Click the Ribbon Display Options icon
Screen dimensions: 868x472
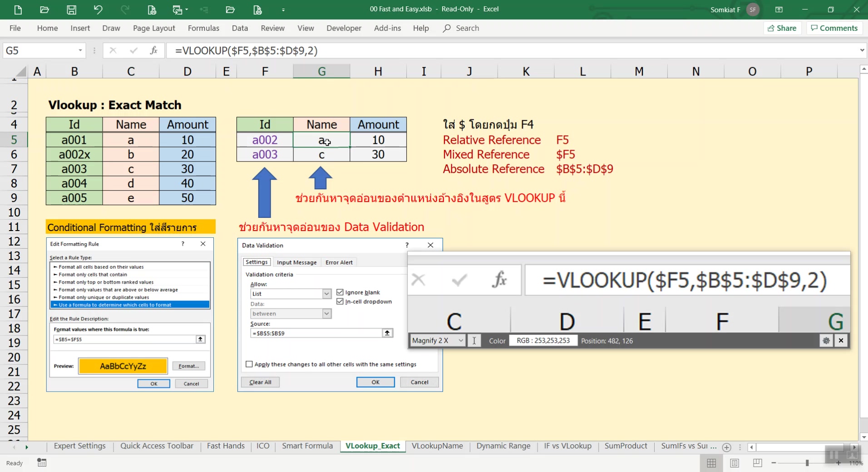click(779, 10)
